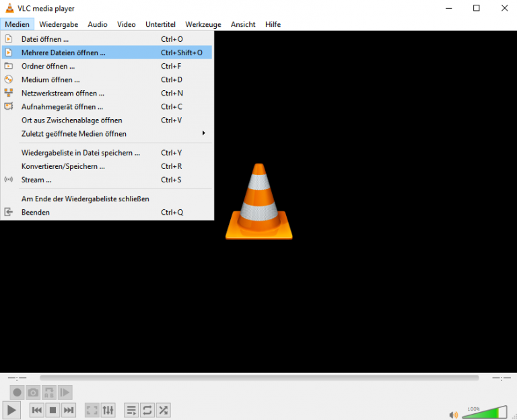Mute audio via speaker icon
Screen dimensions: 517x420
[x=454, y=415]
